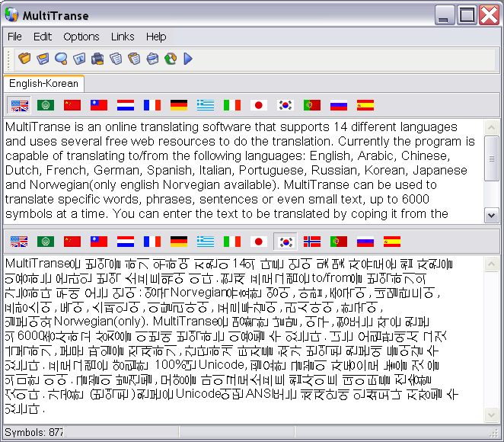Viewport: 504px width, 442px height.
Task: Pick Portuguese flag in source language row
Action: [x=312, y=105]
